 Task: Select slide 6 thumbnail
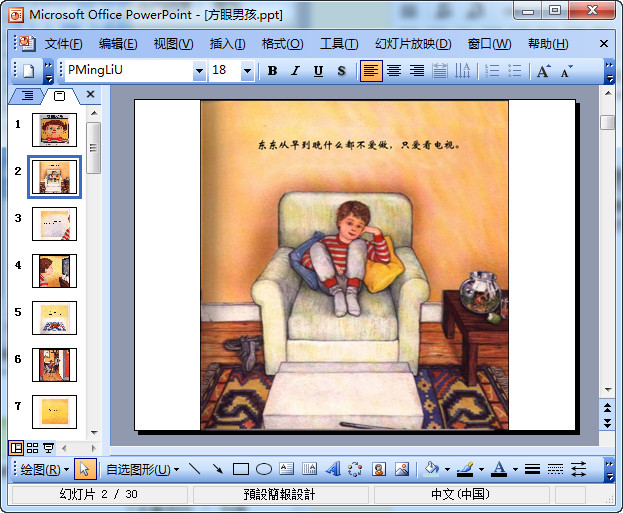click(x=54, y=365)
